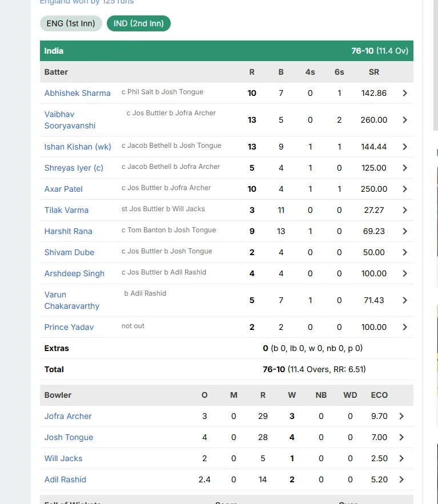Click the India innings green header
Viewport: 438px width, 504px height.
pos(226,51)
